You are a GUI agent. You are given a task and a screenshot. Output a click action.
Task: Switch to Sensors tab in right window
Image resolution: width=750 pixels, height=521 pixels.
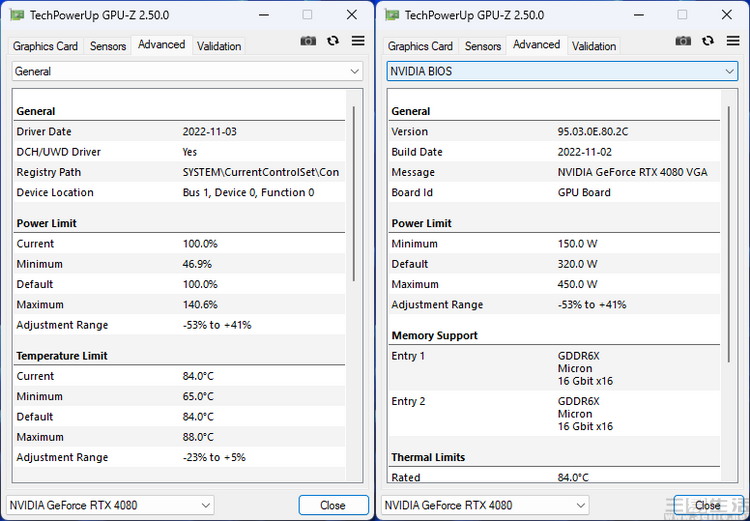(x=483, y=46)
